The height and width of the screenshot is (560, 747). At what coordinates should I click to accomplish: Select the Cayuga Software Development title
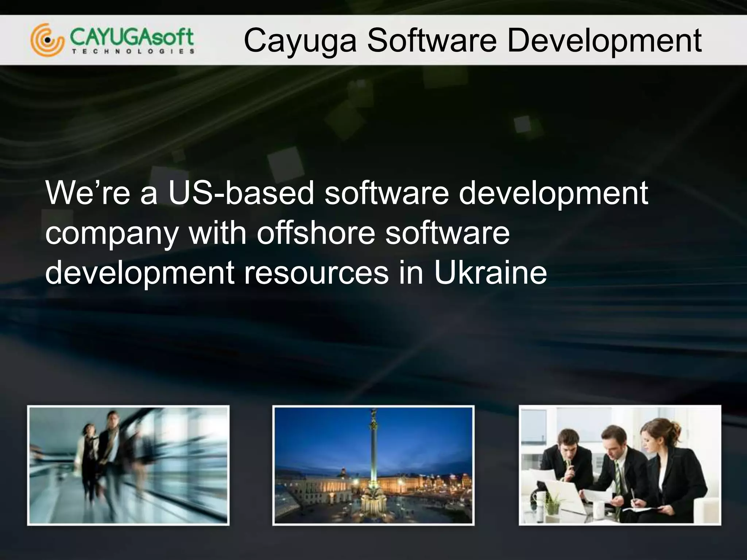tap(472, 40)
